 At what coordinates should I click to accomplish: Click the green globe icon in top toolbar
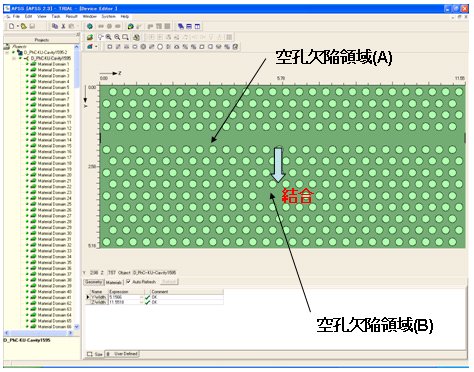(x=90, y=26)
